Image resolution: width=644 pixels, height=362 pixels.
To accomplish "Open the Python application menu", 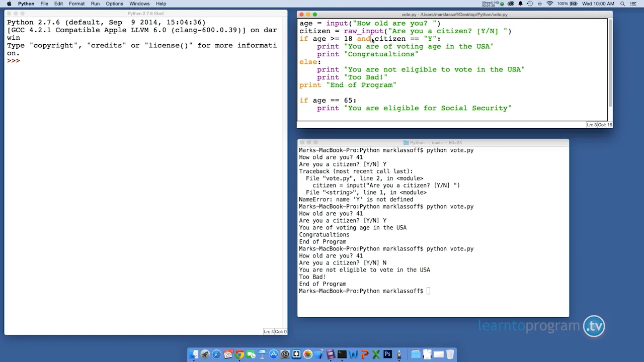I will pyautogui.click(x=26, y=4).
